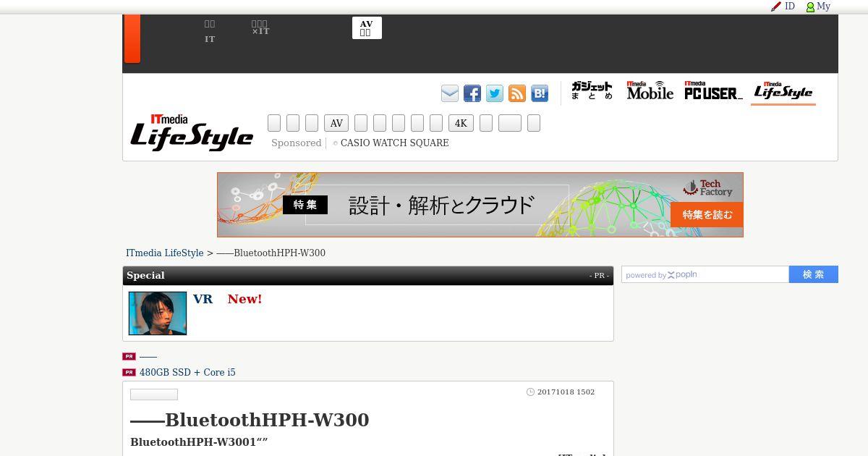Select the small ITmedia LifeStyle logo tab
The width and height of the screenshot is (868, 456).
(x=783, y=91)
